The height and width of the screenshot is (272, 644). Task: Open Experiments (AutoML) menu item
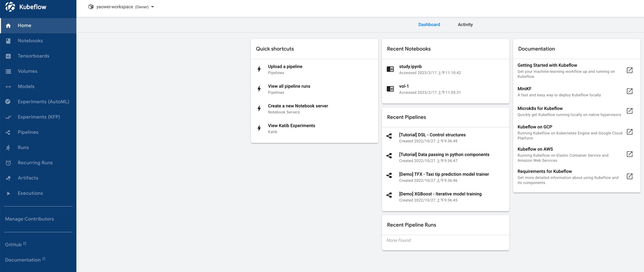point(38,102)
